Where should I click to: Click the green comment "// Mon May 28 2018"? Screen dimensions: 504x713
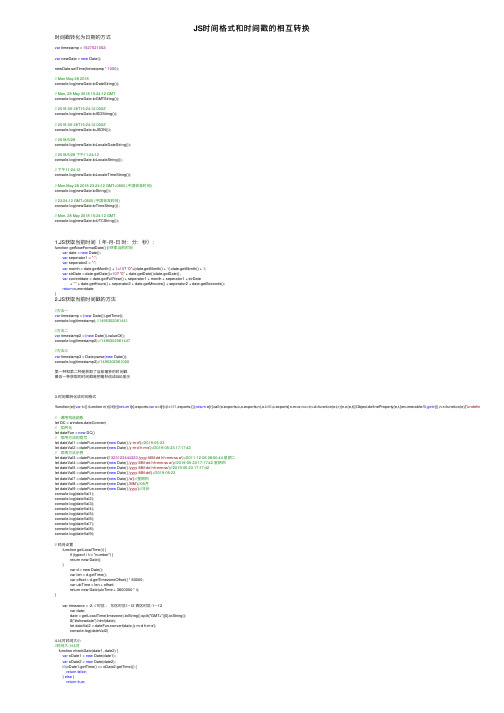[72, 79]
